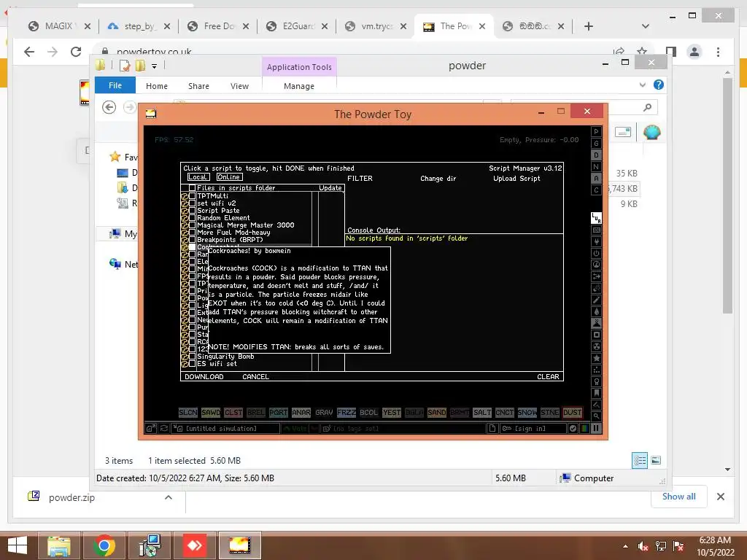This screenshot has height=560, width=747.
Task: Select the game of life dots icon
Action: (596, 370)
